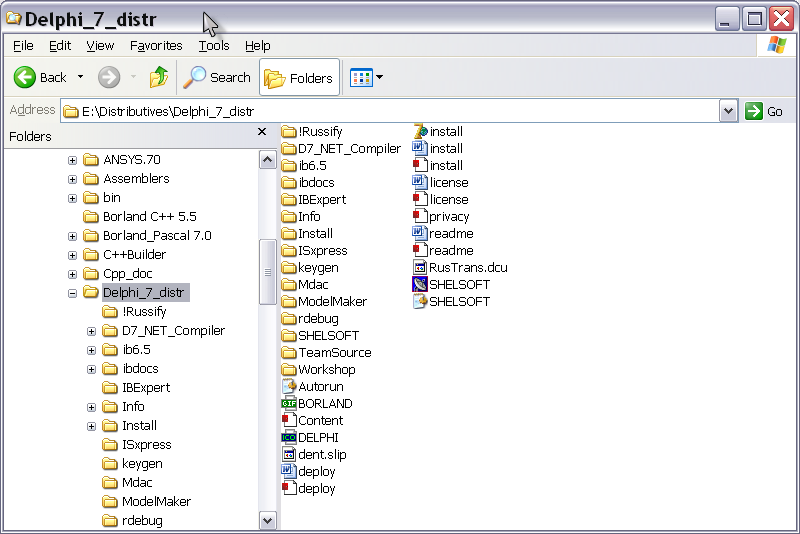Select the readme PDF file icon

point(420,250)
